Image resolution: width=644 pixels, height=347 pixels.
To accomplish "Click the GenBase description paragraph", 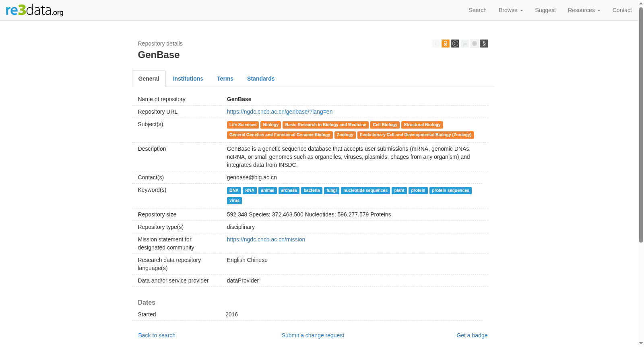I will 349,157.
